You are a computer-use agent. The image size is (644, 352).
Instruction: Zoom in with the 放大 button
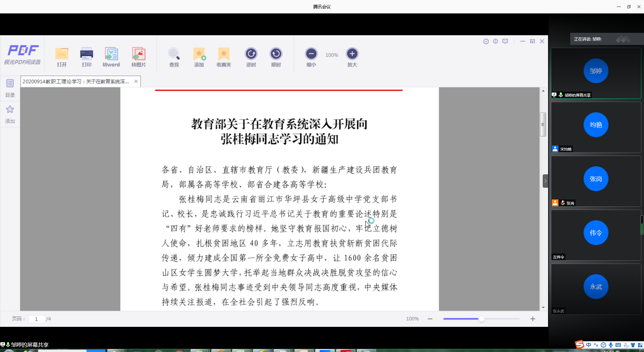pyautogui.click(x=352, y=54)
